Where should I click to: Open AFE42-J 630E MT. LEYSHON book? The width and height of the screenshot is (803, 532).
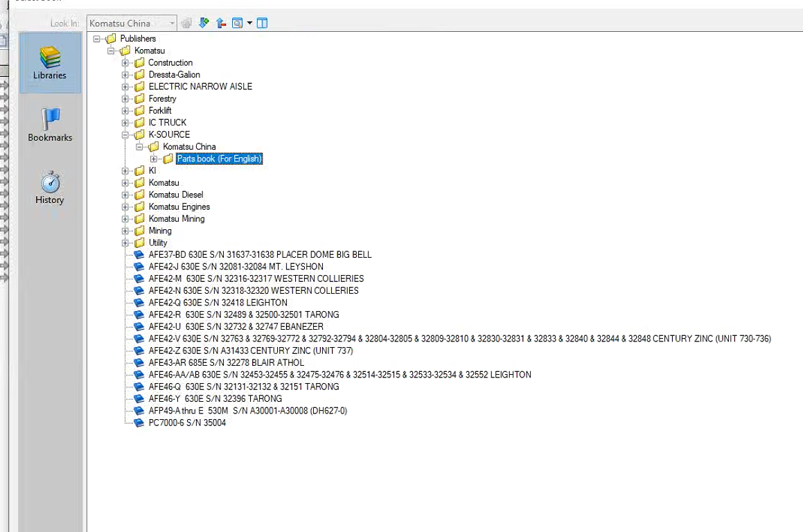tap(236, 267)
